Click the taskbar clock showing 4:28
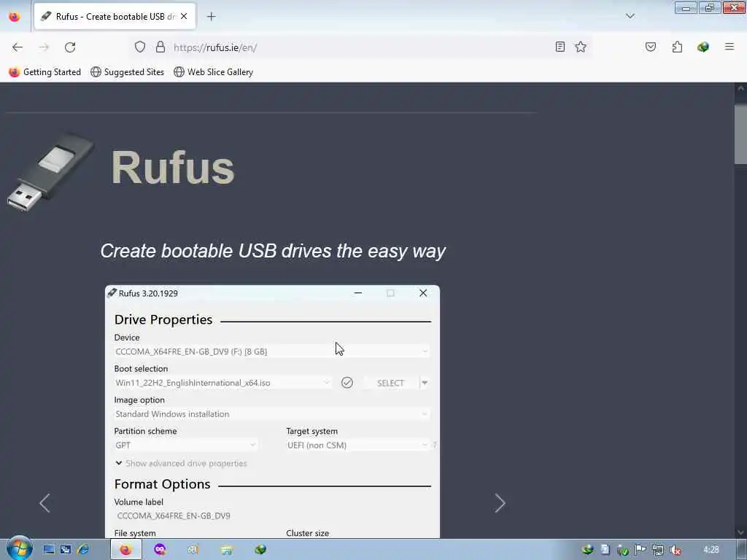 [x=711, y=550]
